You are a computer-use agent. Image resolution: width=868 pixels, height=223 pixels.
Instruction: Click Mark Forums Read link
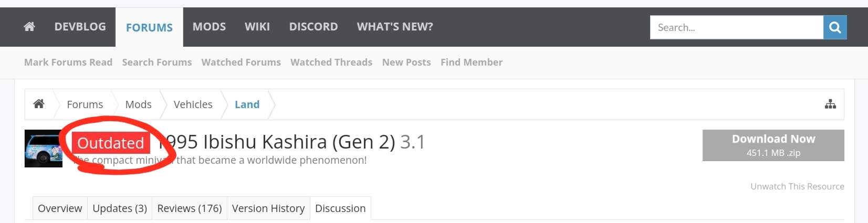[x=68, y=62]
